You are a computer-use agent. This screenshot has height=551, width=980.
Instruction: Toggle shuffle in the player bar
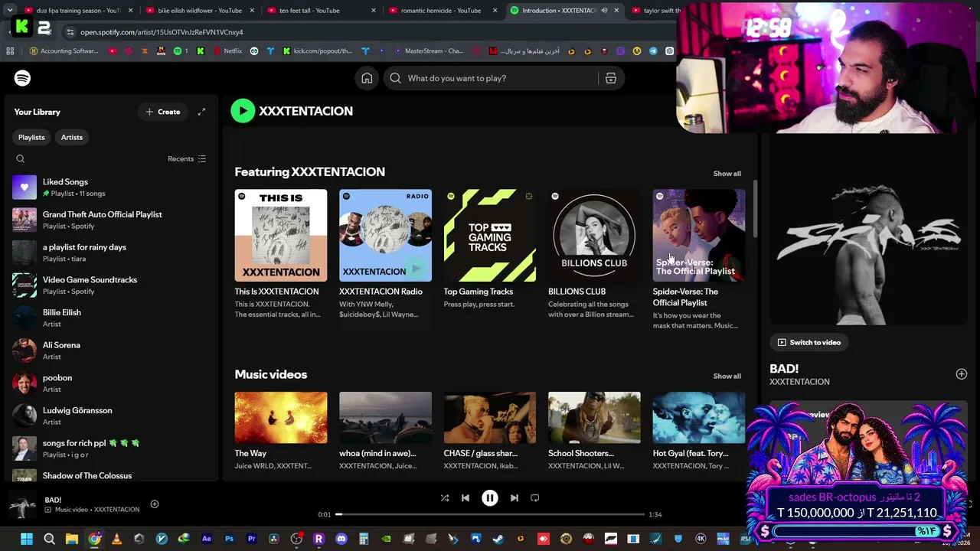tap(445, 497)
